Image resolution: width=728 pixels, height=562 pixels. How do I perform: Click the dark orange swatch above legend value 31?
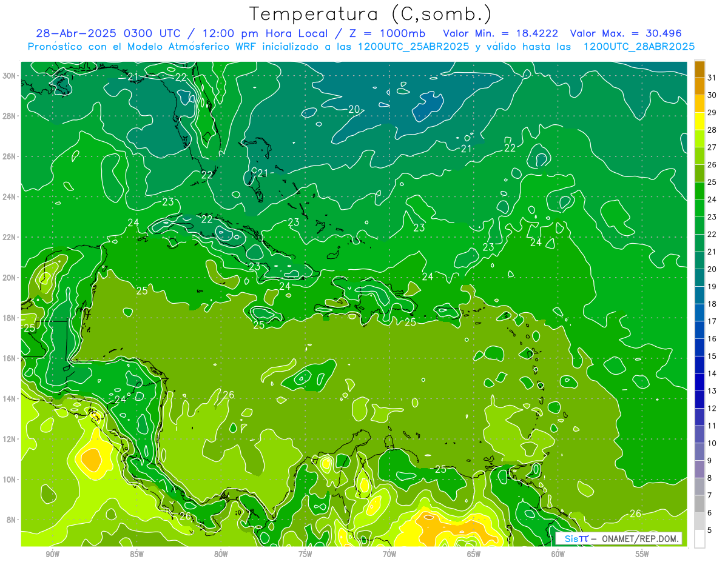(x=699, y=69)
